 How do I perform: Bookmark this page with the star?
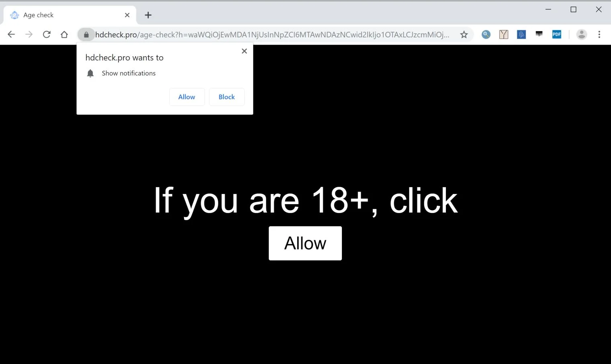[x=464, y=35]
